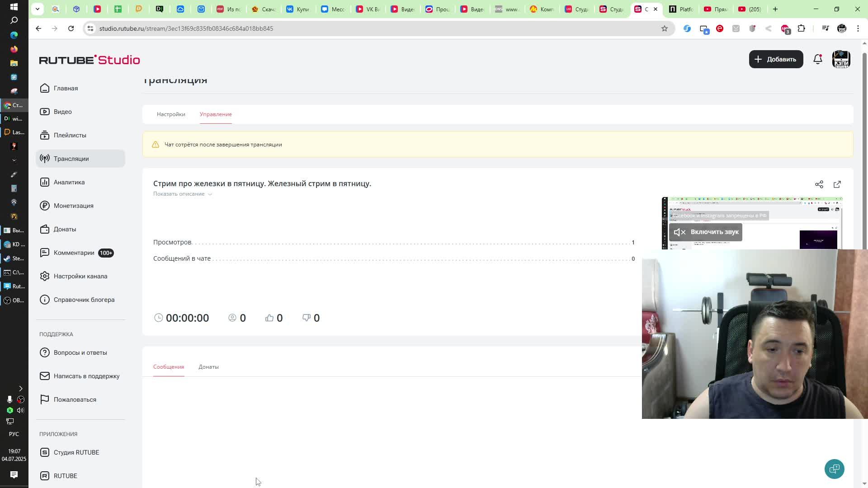This screenshot has width=868, height=488.
Task: Toggle the taskbar speaker volume icon
Action: [x=20, y=410]
